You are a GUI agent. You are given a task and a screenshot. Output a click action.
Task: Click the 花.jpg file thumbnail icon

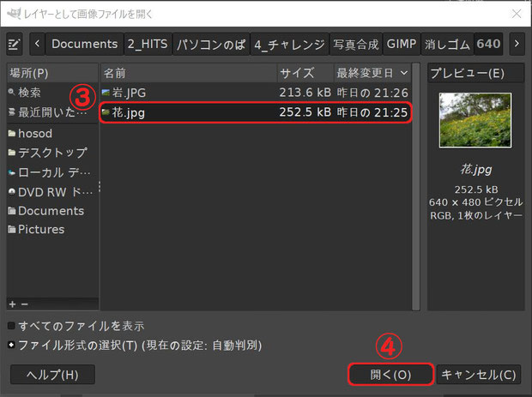(106, 111)
